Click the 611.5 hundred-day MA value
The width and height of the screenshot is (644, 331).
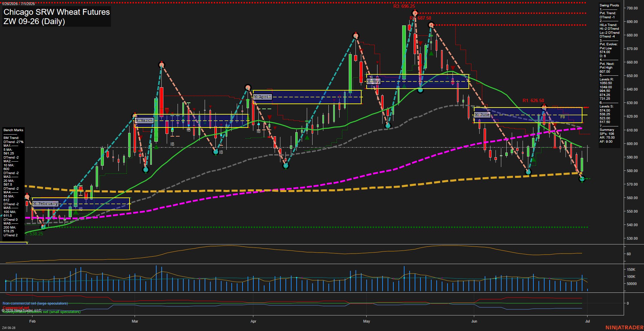click(x=8, y=216)
